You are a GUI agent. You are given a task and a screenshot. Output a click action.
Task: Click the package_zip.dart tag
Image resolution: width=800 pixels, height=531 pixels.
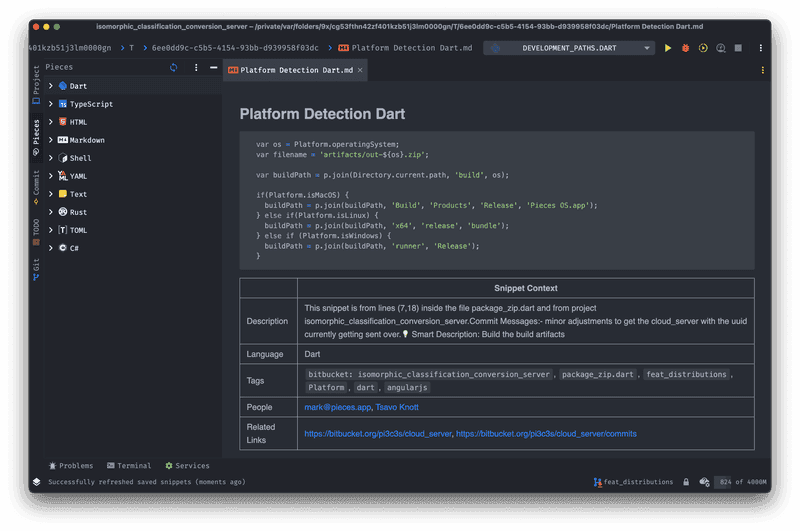coord(597,374)
